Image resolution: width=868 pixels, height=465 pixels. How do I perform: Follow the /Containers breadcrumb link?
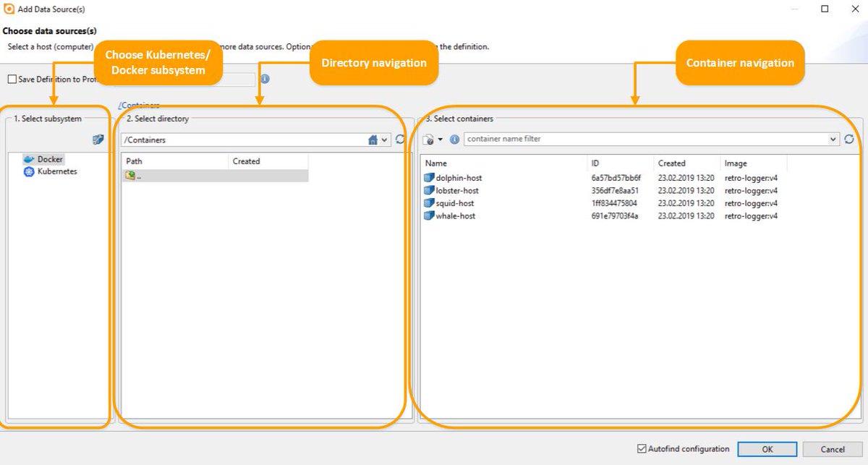point(138,105)
